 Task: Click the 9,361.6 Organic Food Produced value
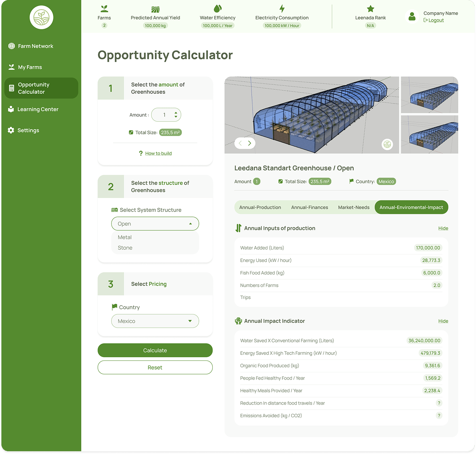pyautogui.click(x=432, y=365)
